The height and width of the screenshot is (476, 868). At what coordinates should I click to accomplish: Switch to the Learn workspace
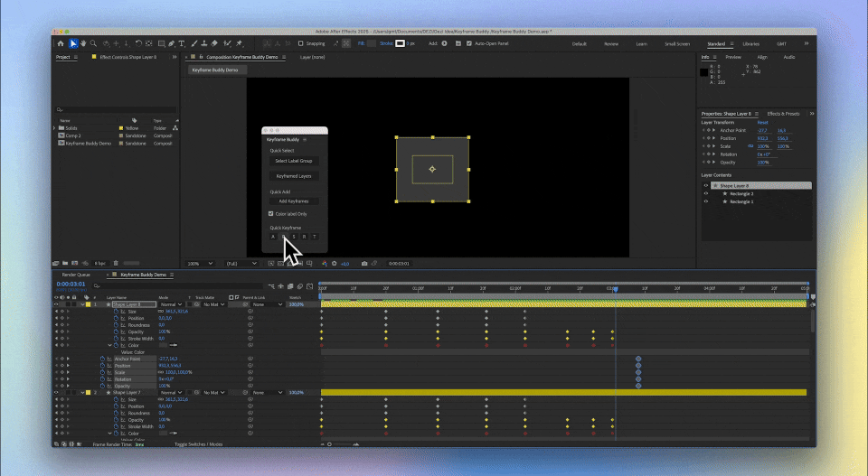click(x=641, y=43)
